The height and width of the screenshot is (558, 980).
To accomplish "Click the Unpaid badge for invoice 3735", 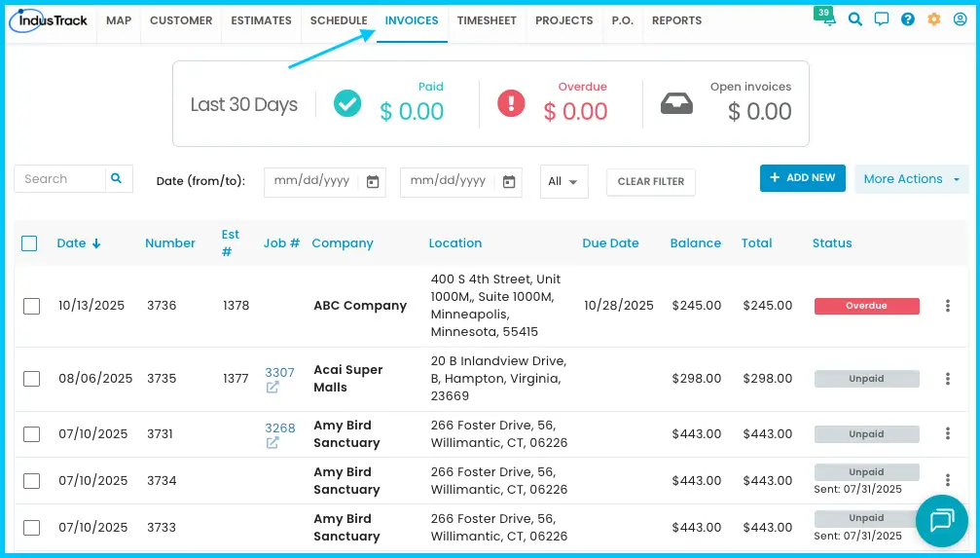I will click(866, 379).
